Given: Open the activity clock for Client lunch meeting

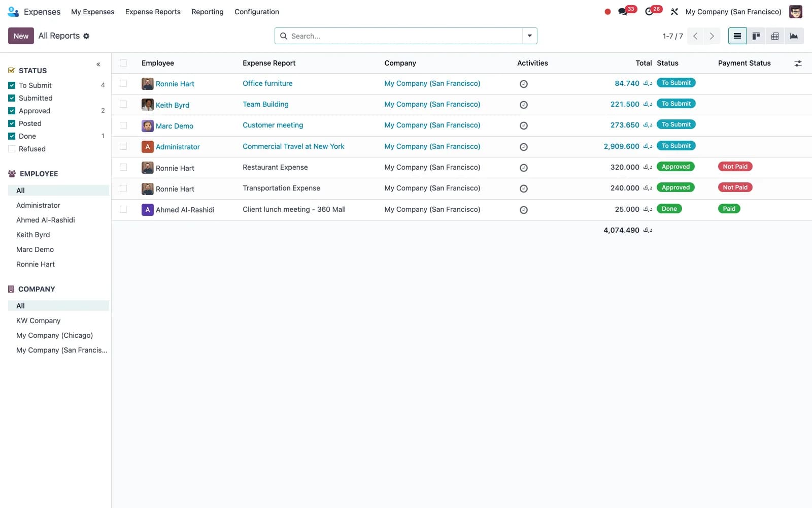Looking at the screenshot, I should [x=524, y=210].
